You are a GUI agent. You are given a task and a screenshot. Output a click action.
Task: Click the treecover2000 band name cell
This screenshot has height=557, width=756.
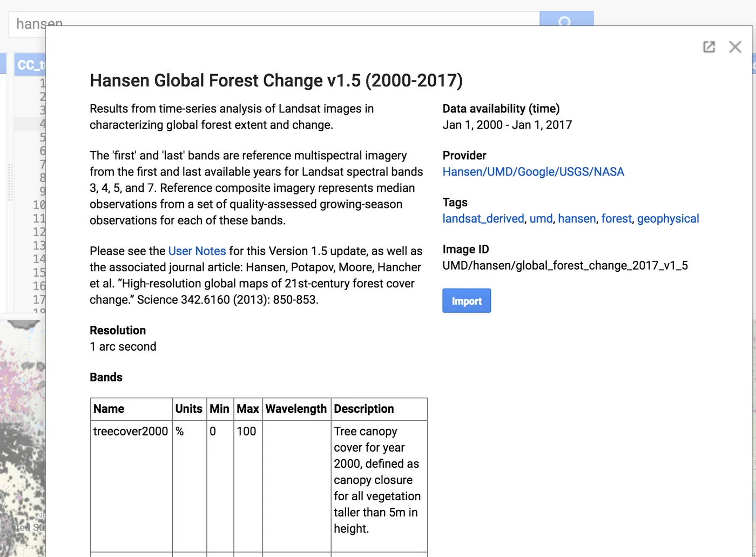click(x=131, y=486)
